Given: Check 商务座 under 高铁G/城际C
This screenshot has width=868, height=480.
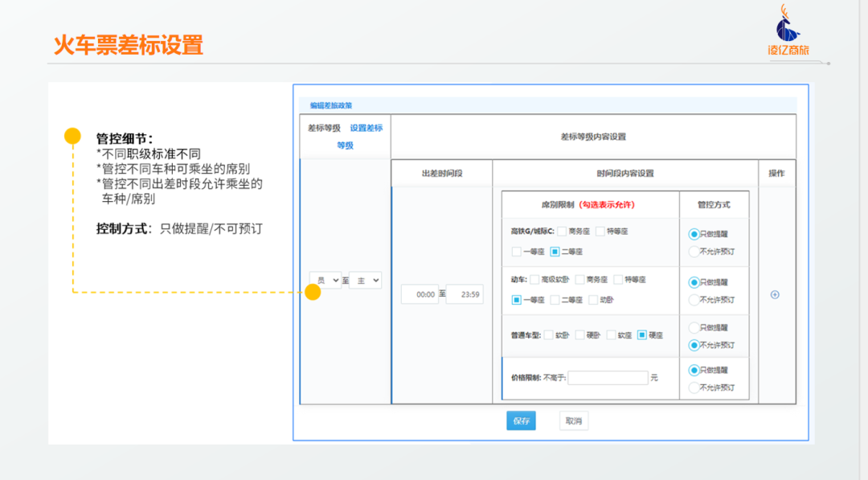Looking at the screenshot, I should pos(562,232).
